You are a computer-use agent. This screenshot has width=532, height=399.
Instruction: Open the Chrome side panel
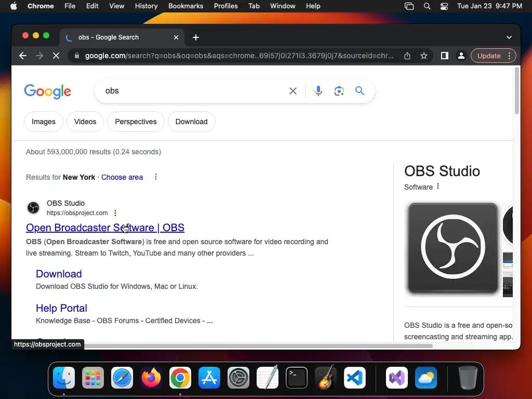coord(445,56)
